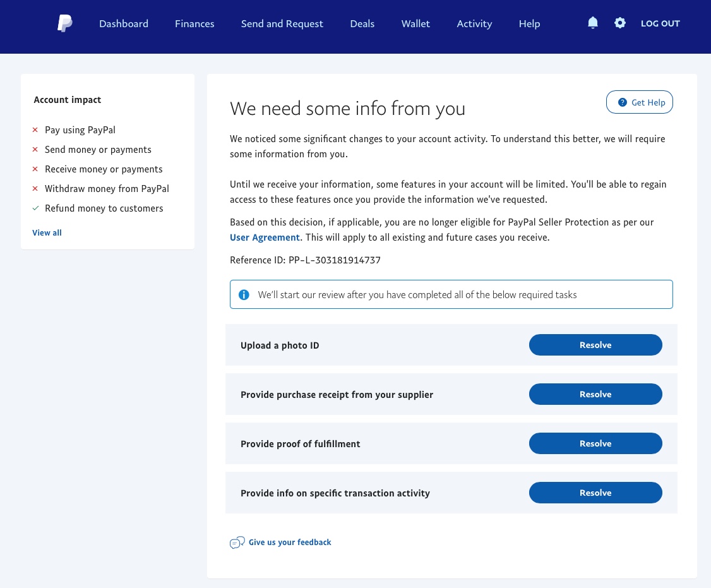
Task: Click green checkmark beside Refund money to customers
Action: [x=35, y=208]
